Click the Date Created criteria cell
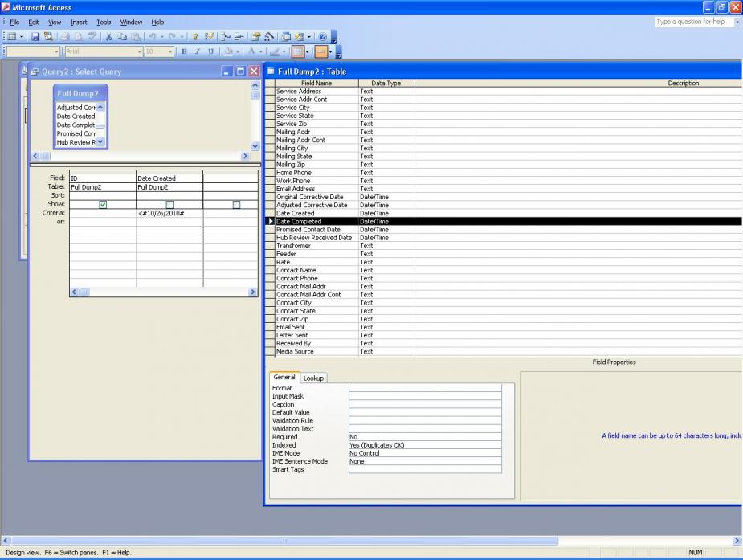This screenshot has height=560, width=743. click(x=169, y=213)
